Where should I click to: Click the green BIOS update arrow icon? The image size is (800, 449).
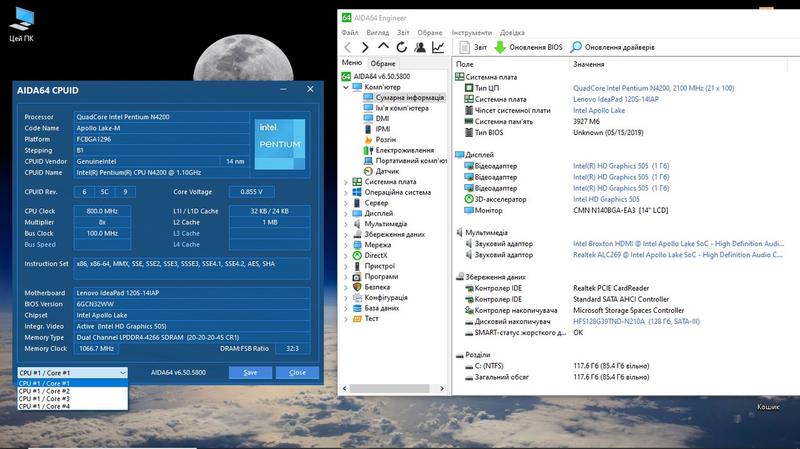[x=500, y=47]
